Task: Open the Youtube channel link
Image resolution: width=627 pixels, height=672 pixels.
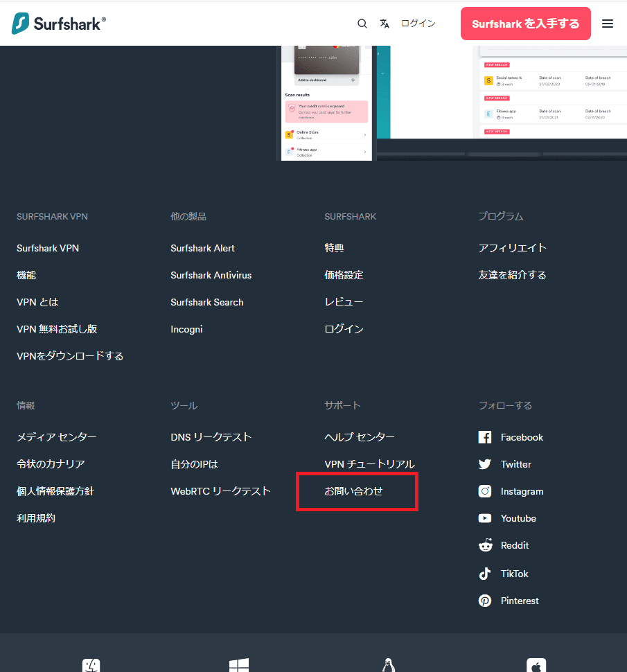Action: (507, 518)
